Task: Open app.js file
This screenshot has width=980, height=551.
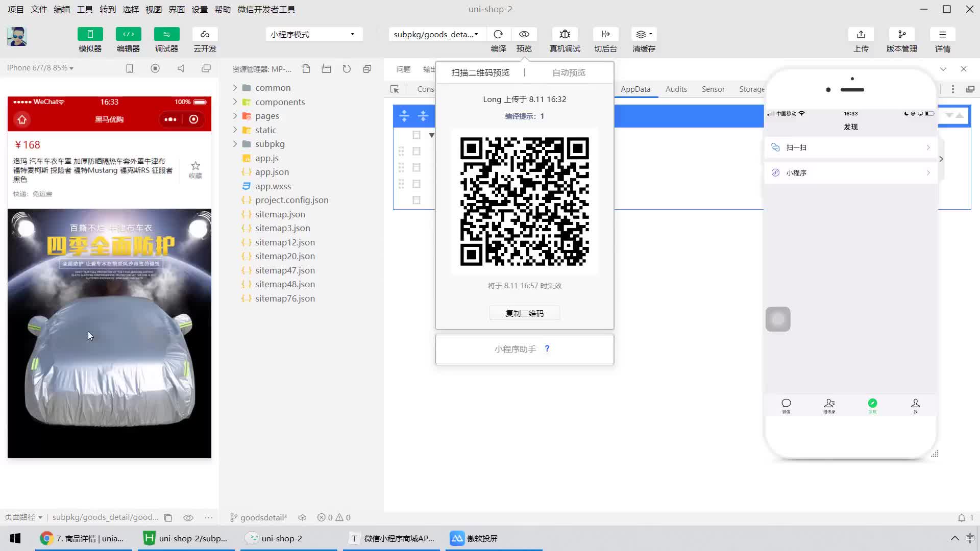Action: [x=267, y=158]
